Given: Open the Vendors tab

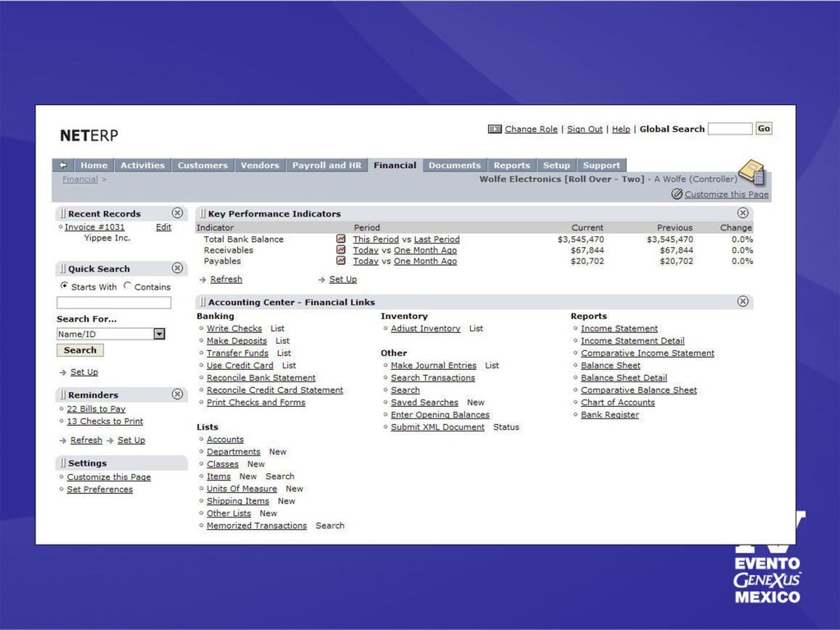Looking at the screenshot, I should click(260, 165).
